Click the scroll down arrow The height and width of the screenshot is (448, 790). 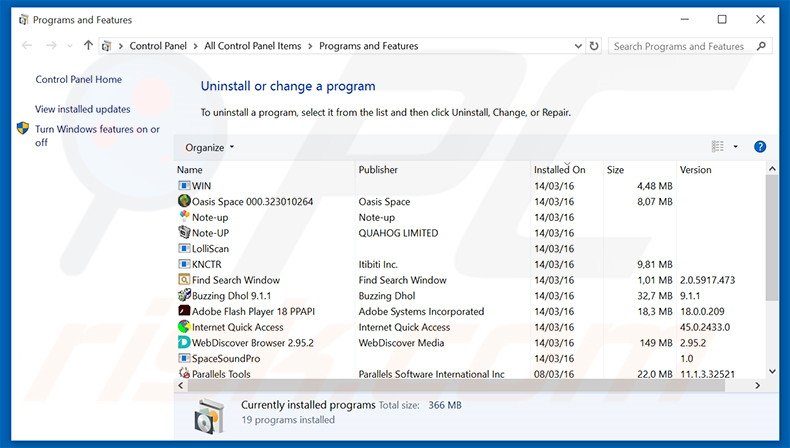pyautogui.click(x=772, y=371)
